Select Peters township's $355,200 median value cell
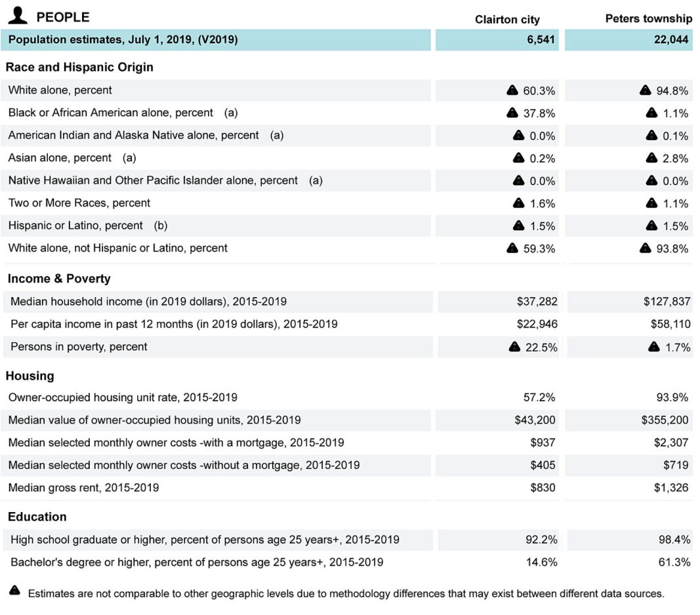The width and height of the screenshot is (700, 615). coord(665,420)
